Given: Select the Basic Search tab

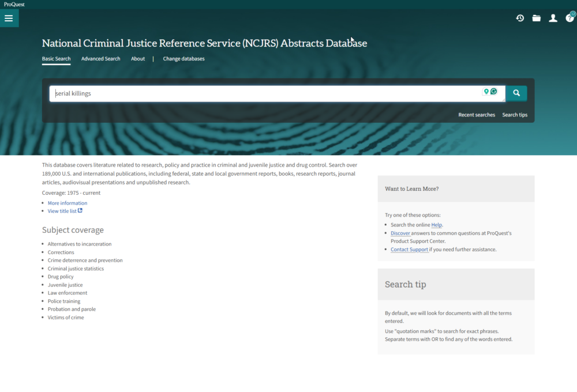Looking at the screenshot, I should [x=57, y=58].
